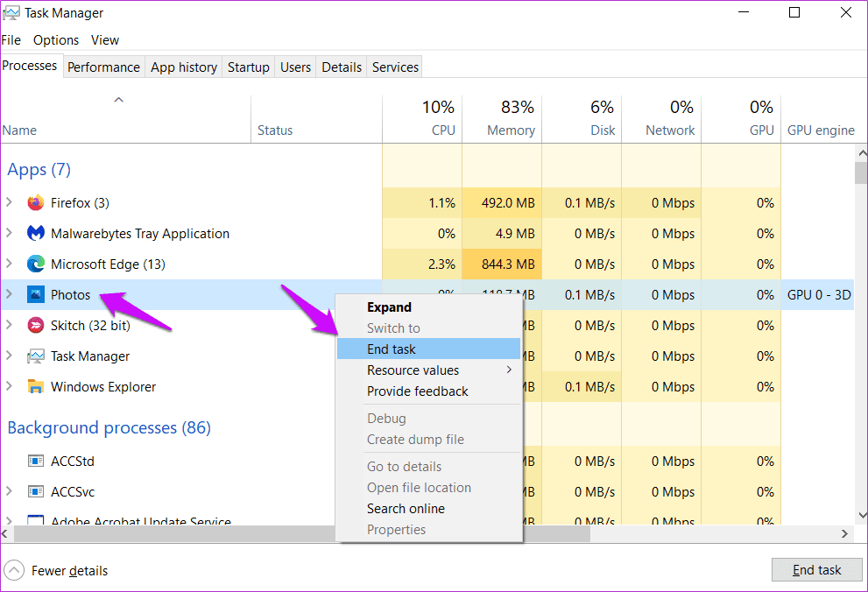Sort by the Status column header
The height and width of the screenshot is (592, 868).
click(x=316, y=119)
